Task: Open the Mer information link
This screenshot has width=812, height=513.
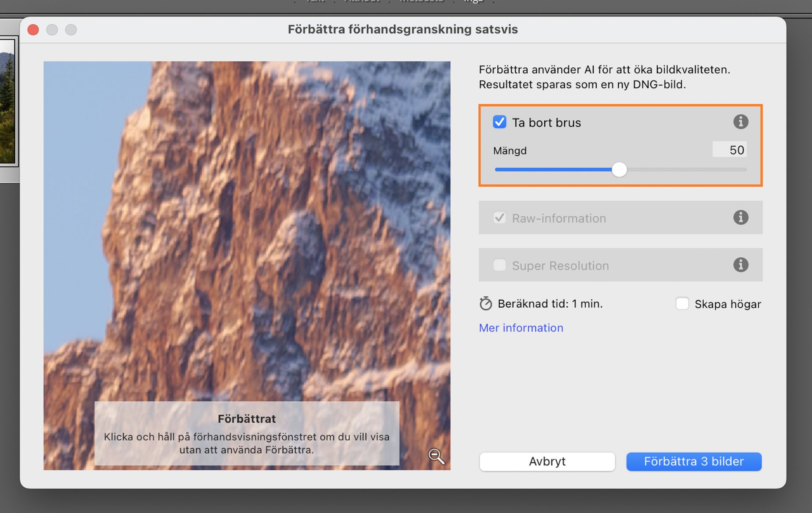Action: [x=521, y=328]
